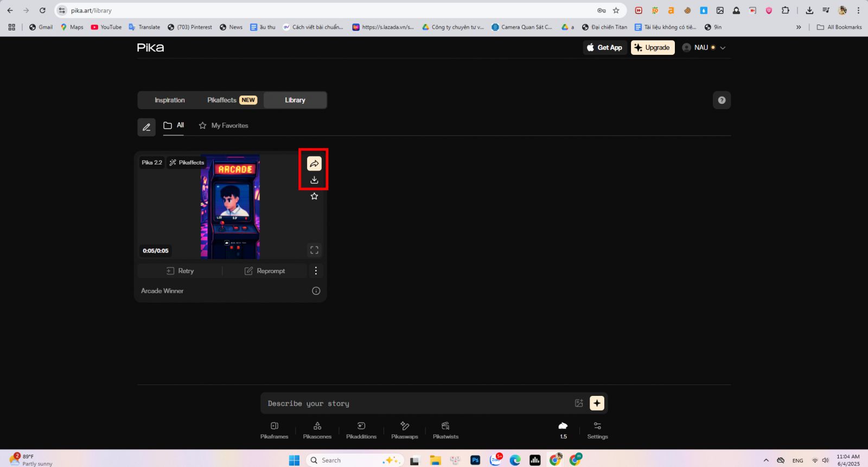
Task: Open the Chrome profile avatar
Action: click(x=842, y=10)
